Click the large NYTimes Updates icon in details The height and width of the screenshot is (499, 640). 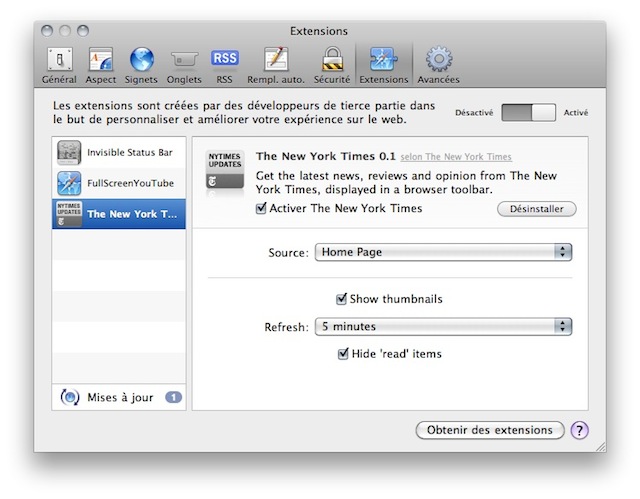(225, 170)
